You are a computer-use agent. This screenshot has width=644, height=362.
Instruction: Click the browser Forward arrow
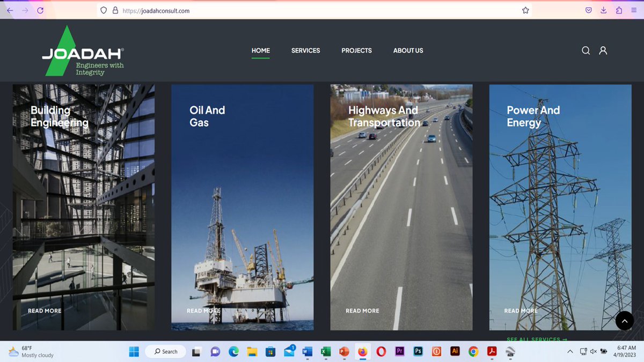pyautogui.click(x=25, y=10)
